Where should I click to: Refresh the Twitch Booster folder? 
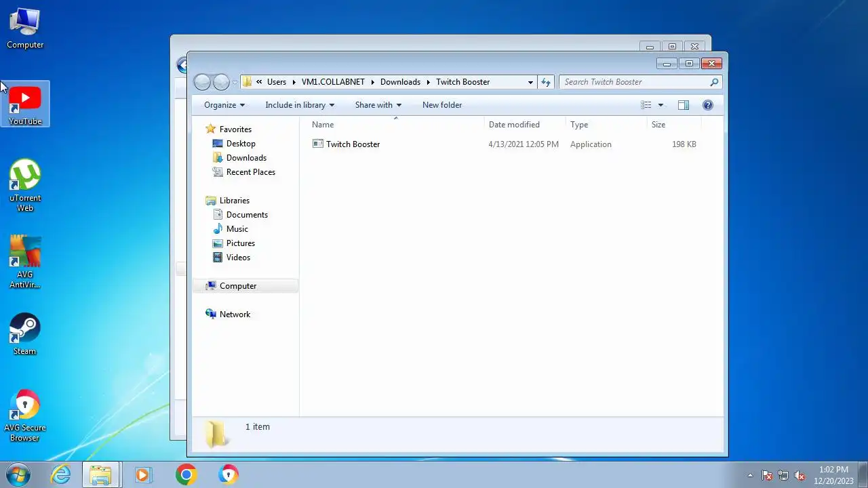tap(546, 82)
